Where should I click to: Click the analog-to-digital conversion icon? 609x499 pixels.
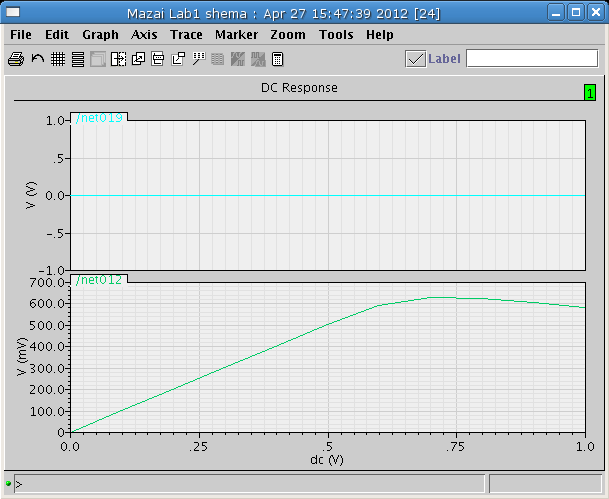coord(238,59)
